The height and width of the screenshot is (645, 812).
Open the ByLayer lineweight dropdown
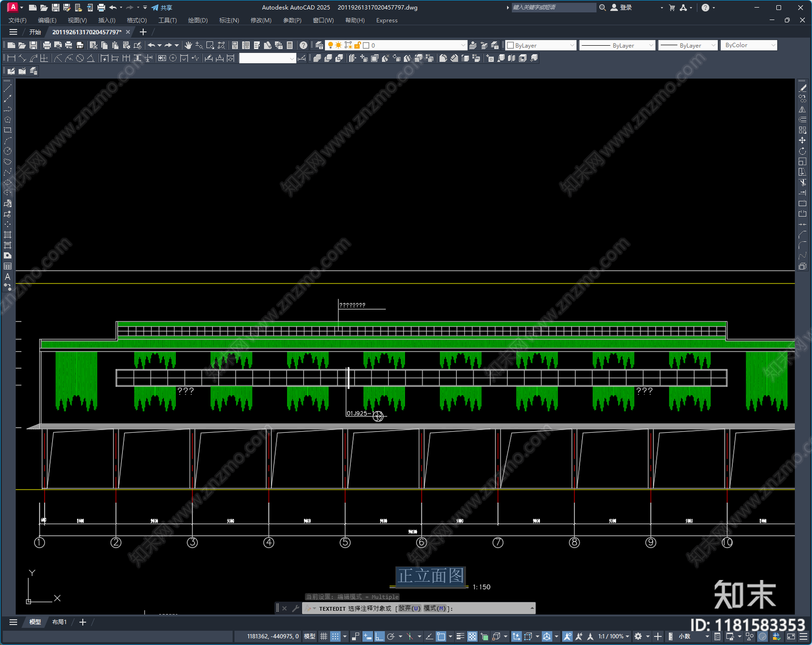[x=688, y=45]
